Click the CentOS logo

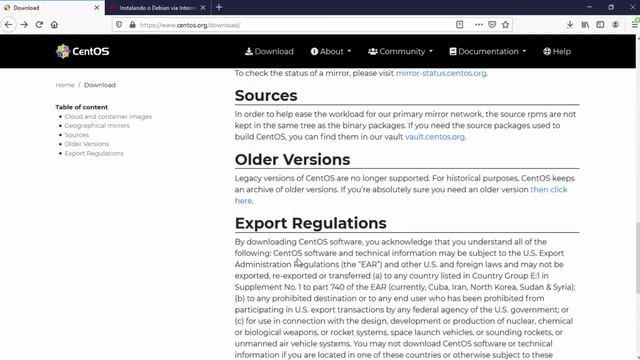pos(82,51)
